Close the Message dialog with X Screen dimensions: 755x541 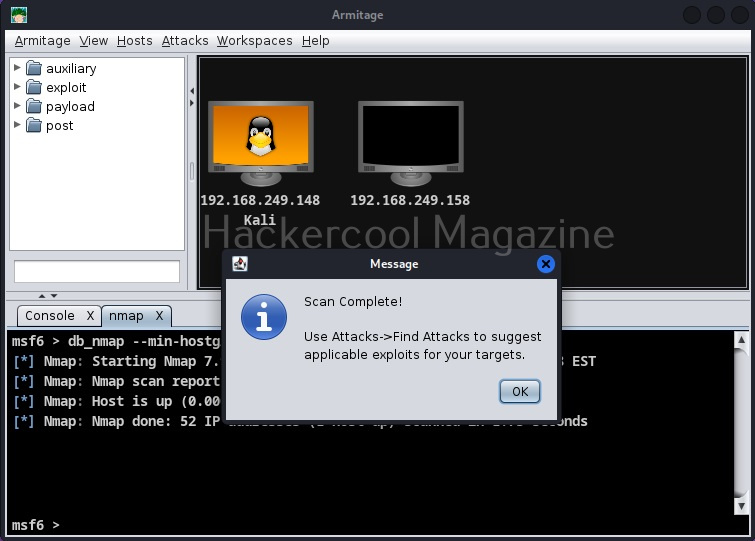546,264
